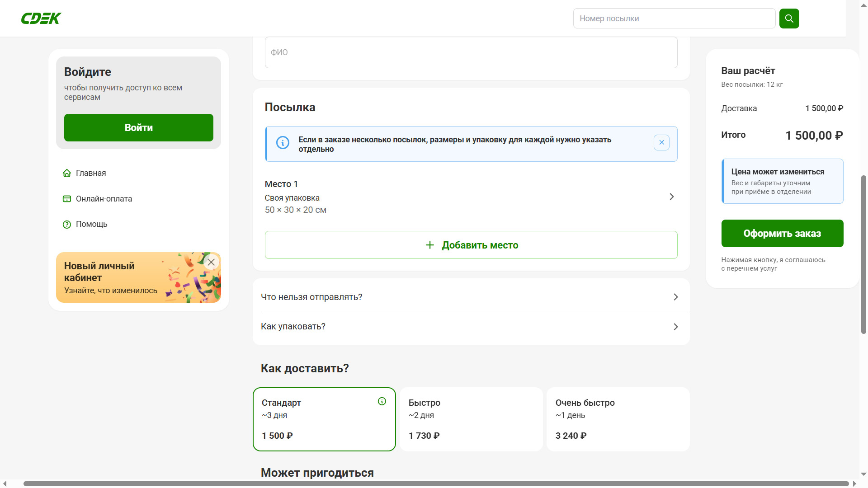This screenshot has height=488, width=868.
Task: Dismiss the blue multiple-parcels info notice
Action: pyautogui.click(x=661, y=143)
